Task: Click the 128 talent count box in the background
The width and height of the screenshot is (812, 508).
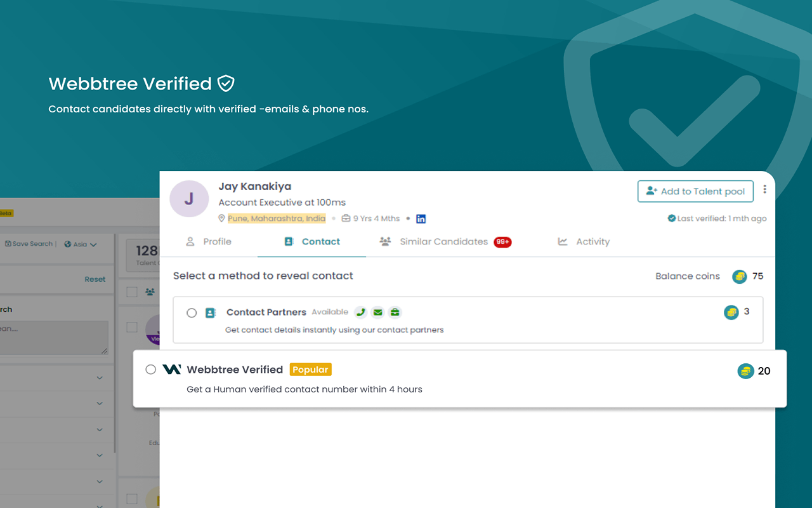Action: (143, 255)
